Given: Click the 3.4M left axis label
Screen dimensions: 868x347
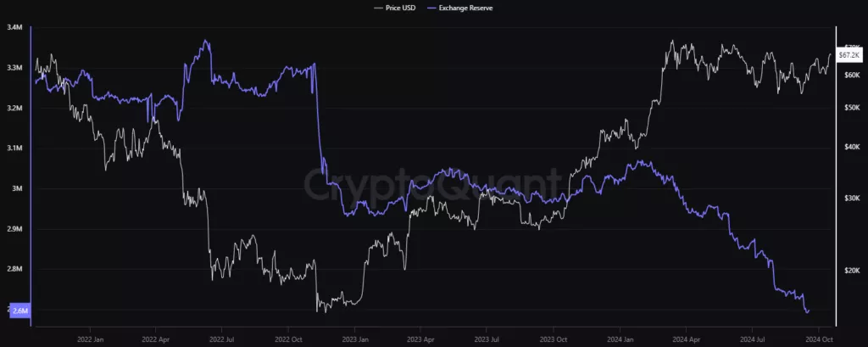Looking at the screenshot, I should [14, 27].
